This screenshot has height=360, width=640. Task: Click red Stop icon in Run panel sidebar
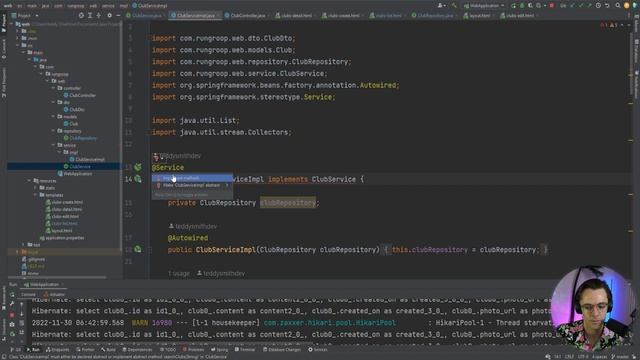pyautogui.click(x=12, y=315)
